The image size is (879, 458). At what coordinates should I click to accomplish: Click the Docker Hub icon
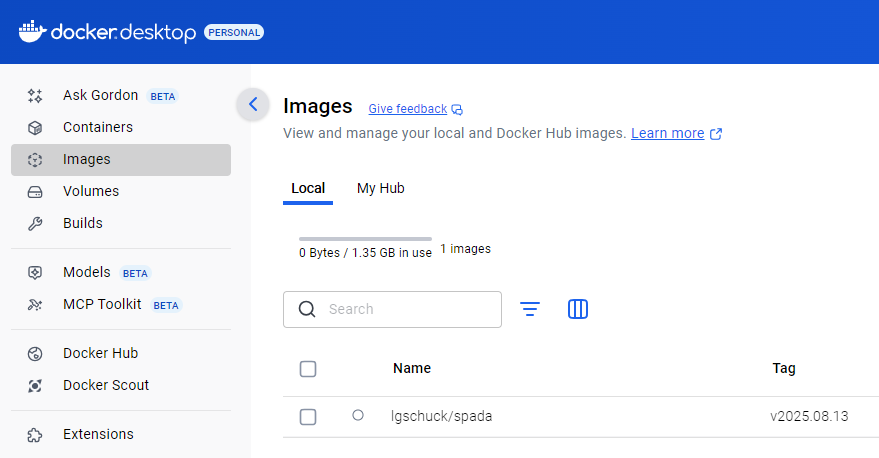click(35, 354)
